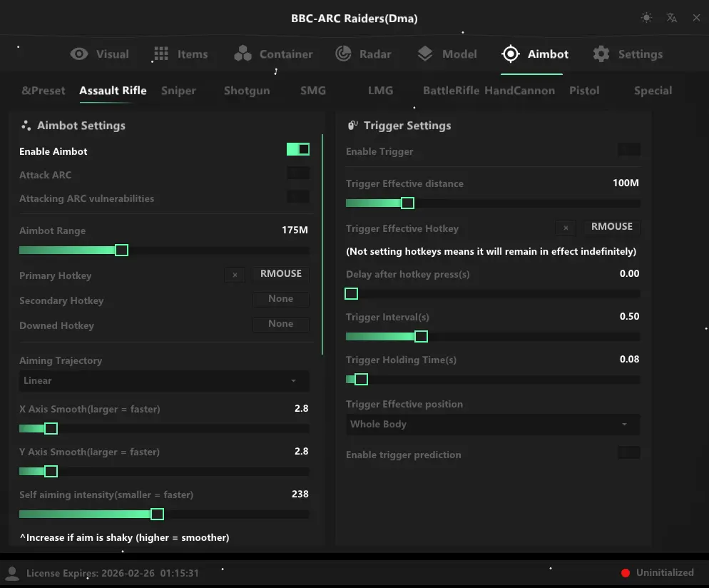This screenshot has height=588, width=709.
Task: Select the Container cubes icon
Action: [x=243, y=54]
